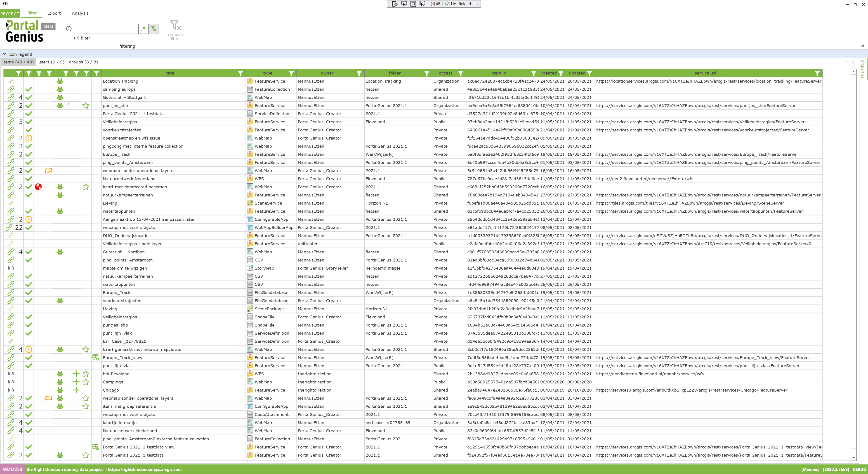Click link icon in Location Tracking row
Screen dimensions: 868x474
pyautogui.click(x=11, y=81)
